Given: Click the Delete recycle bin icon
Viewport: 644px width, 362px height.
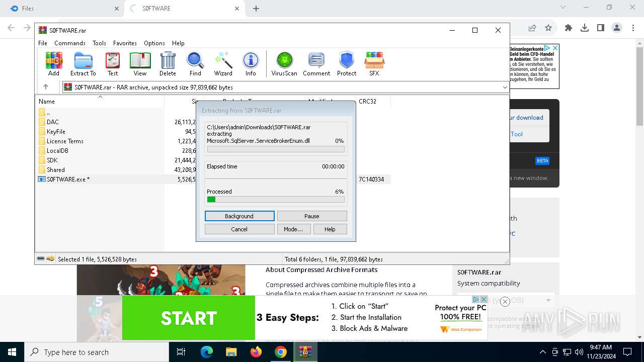Looking at the screenshot, I should pyautogui.click(x=168, y=64).
